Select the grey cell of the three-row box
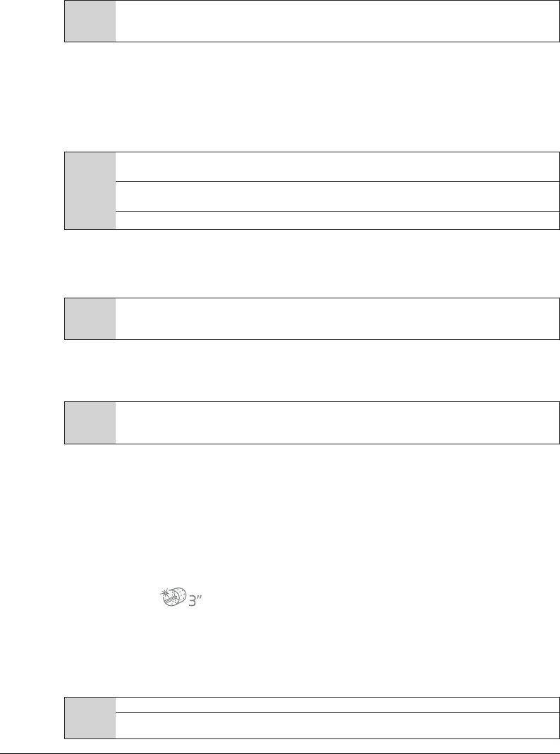The image size is (560, 754). click(x=90, y=191)
